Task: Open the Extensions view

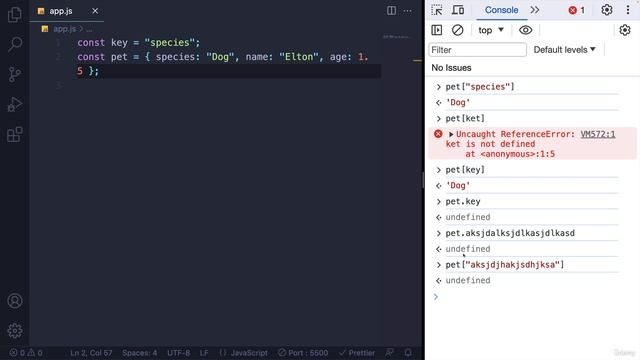Action: [x=15, y=134]
